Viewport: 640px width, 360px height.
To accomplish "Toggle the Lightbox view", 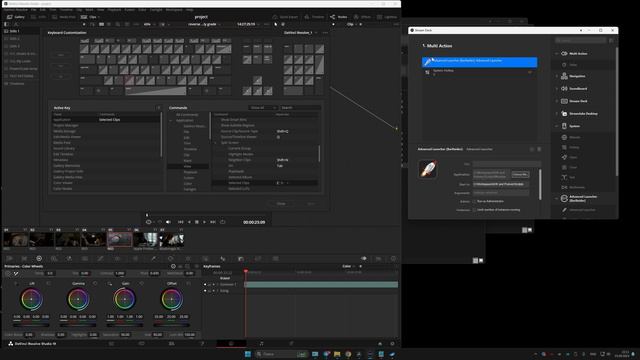I will [x=387, y=17].
